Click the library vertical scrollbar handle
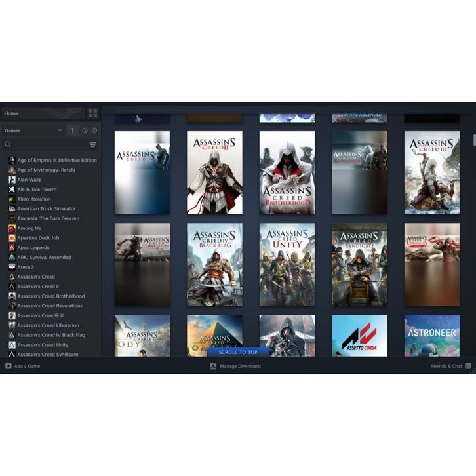This screenshot has height=476, width=476. tap(474, 140)
